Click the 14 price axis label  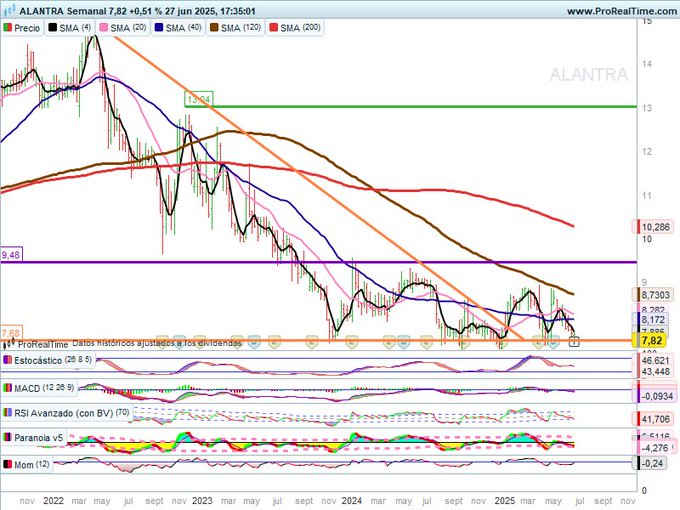point(647,64)
